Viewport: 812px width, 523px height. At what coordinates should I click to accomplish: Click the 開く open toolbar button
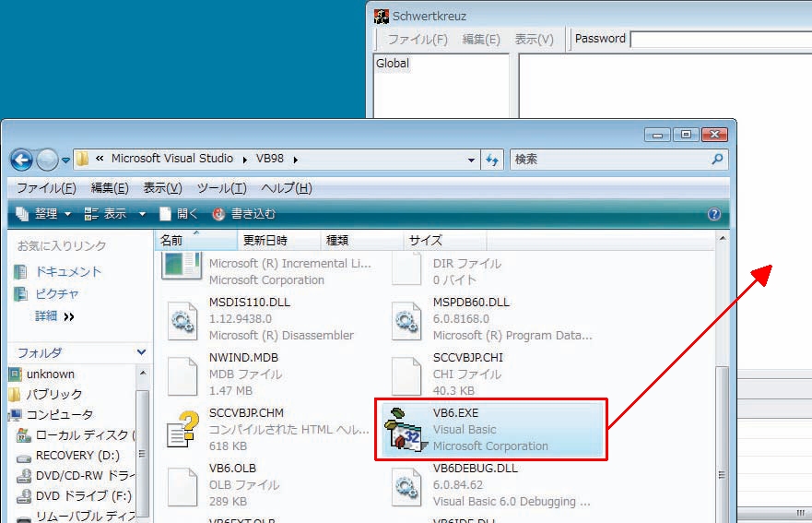coord(179,214)
